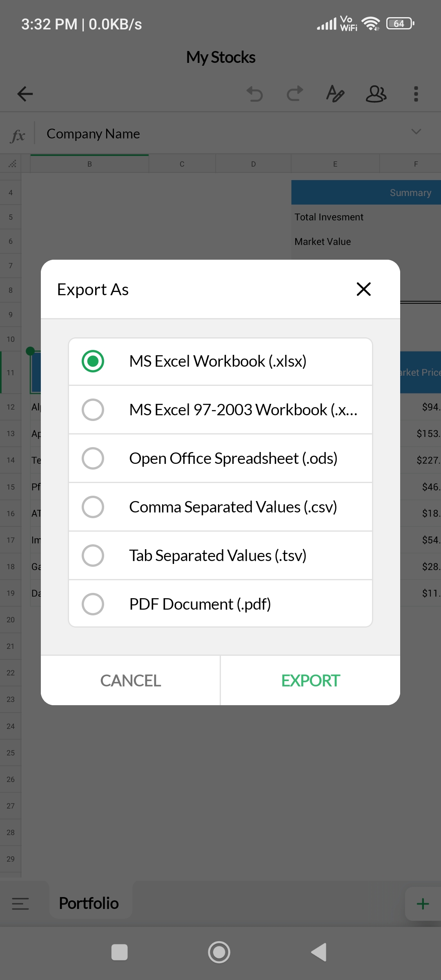
Task: Add a new sheet with plus
Action: tap(423, 904)
